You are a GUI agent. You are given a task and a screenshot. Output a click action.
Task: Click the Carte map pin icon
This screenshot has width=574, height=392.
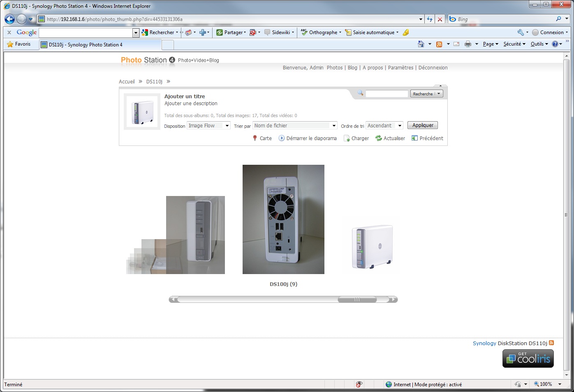point(255,138)
